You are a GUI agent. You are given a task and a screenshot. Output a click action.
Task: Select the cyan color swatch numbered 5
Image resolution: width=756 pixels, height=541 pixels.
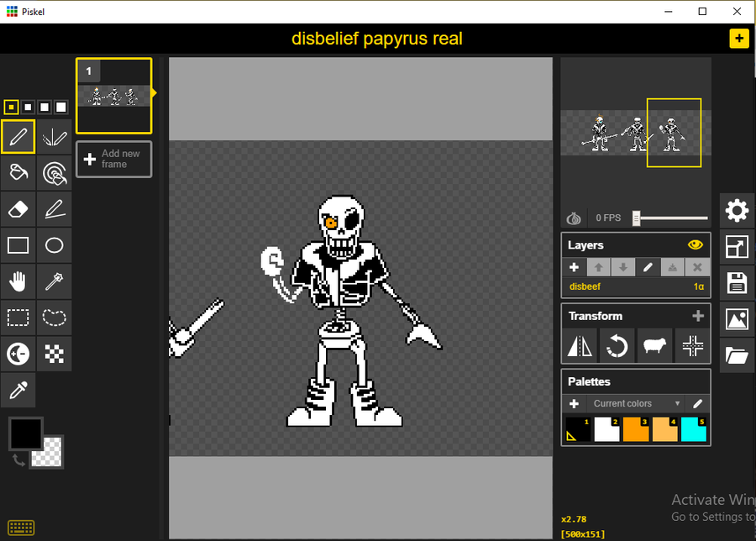[x=693, y=429]
